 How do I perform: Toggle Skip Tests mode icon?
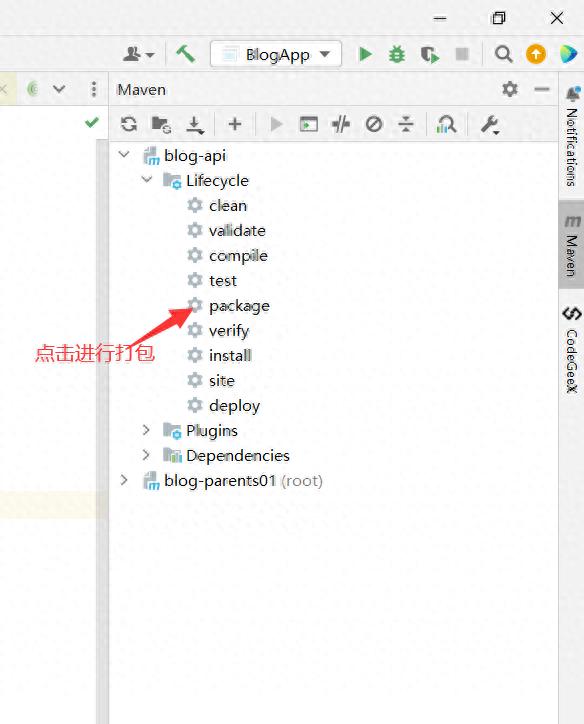tap(373, 124)
